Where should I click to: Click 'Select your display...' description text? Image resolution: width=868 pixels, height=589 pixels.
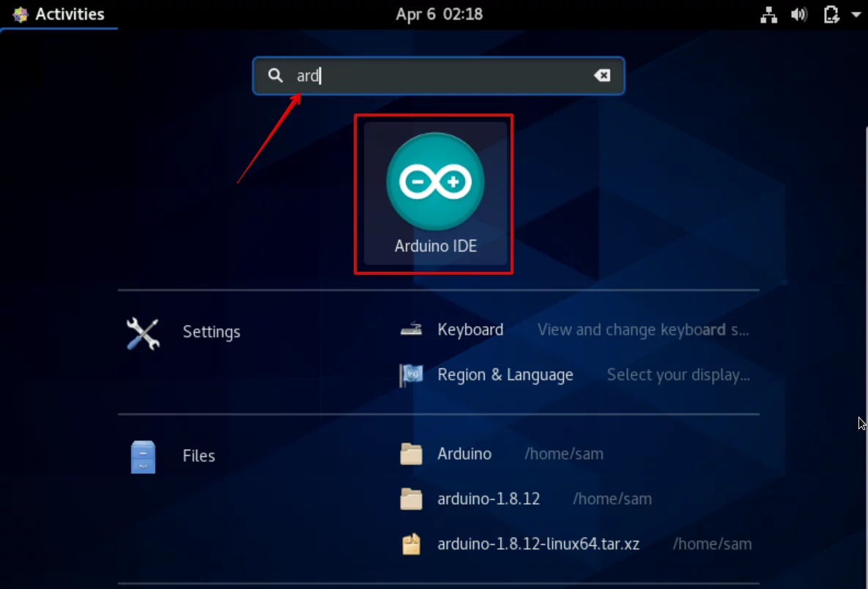pyautogui.click(x=679, y=375)
